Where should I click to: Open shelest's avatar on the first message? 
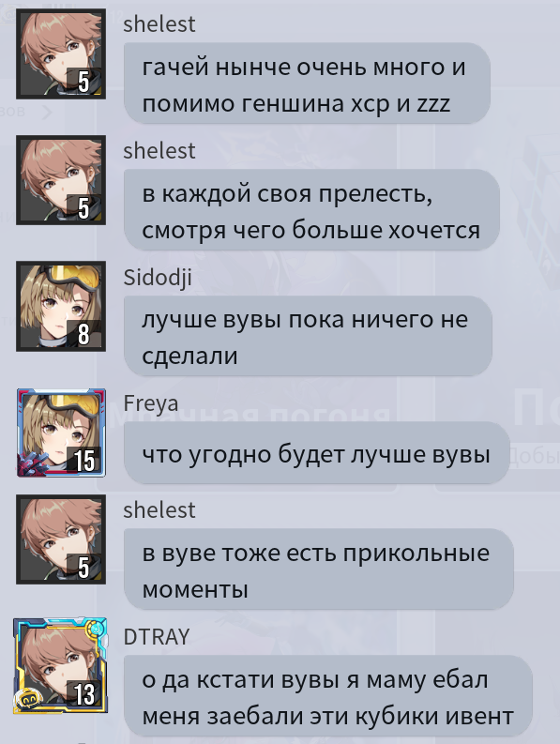tap(61, 54)
